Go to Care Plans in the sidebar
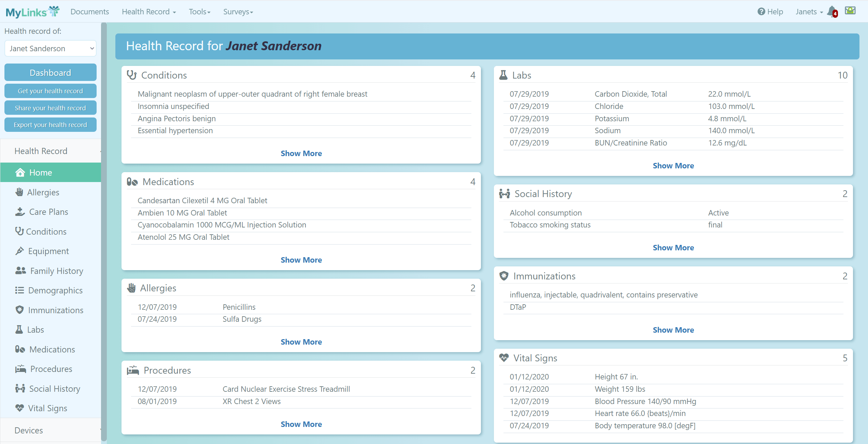The height and width of the screenshot is (444, 868). pyautogui.click(x=51, y=212)
